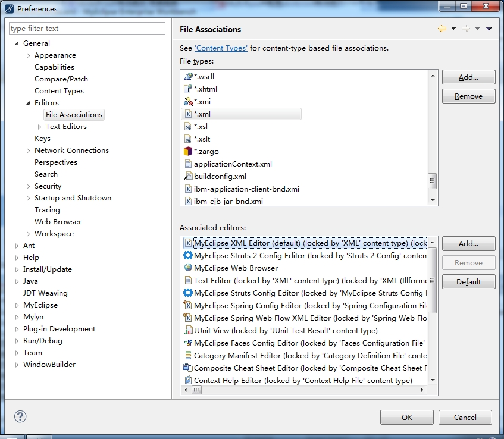Confirm the dialog with OK

(407, 417)
